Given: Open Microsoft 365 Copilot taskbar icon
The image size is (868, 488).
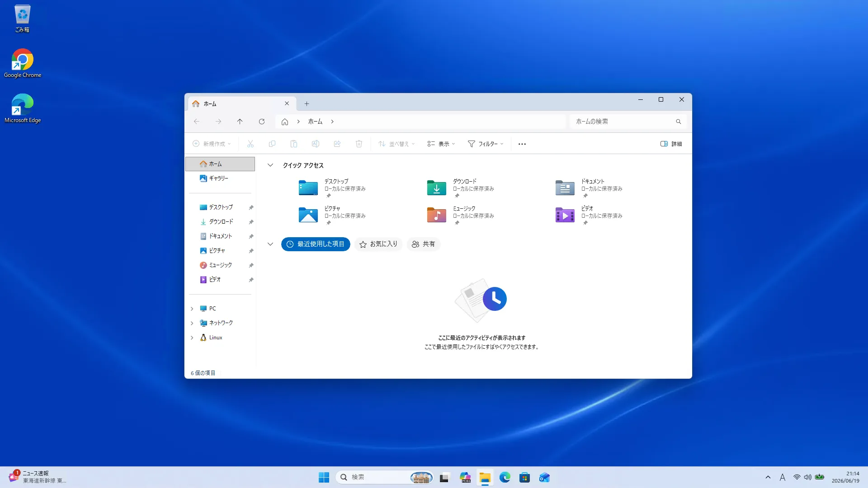Looking at the screenshot, I should 465,477.
